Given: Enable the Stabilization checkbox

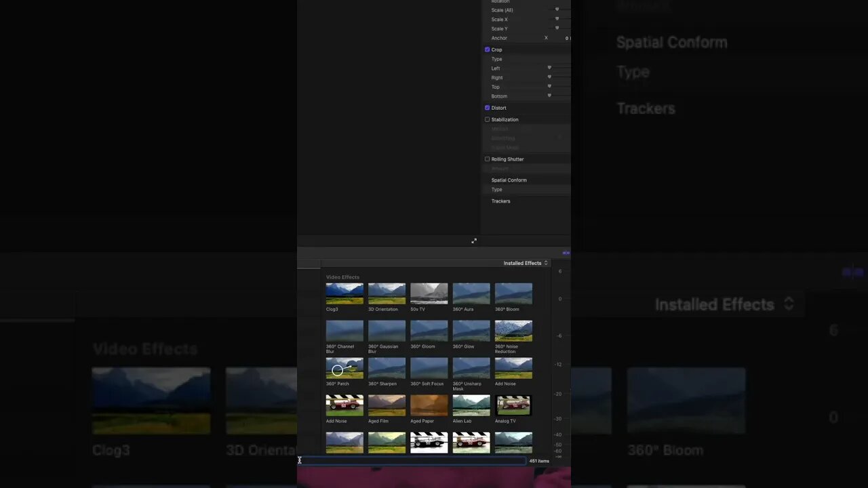Looking at the screenshot, I should coord(487,119).
